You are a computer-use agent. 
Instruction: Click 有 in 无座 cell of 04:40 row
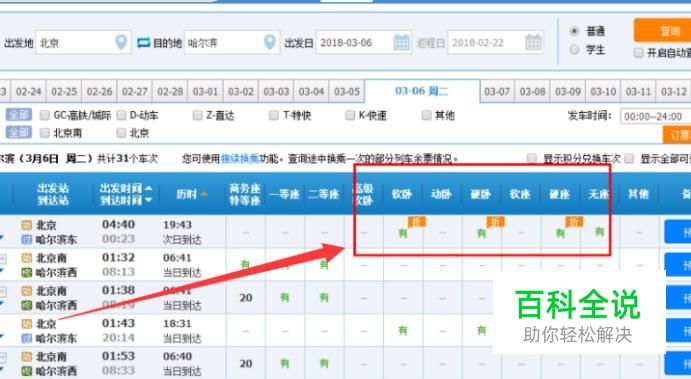(599, 231)
